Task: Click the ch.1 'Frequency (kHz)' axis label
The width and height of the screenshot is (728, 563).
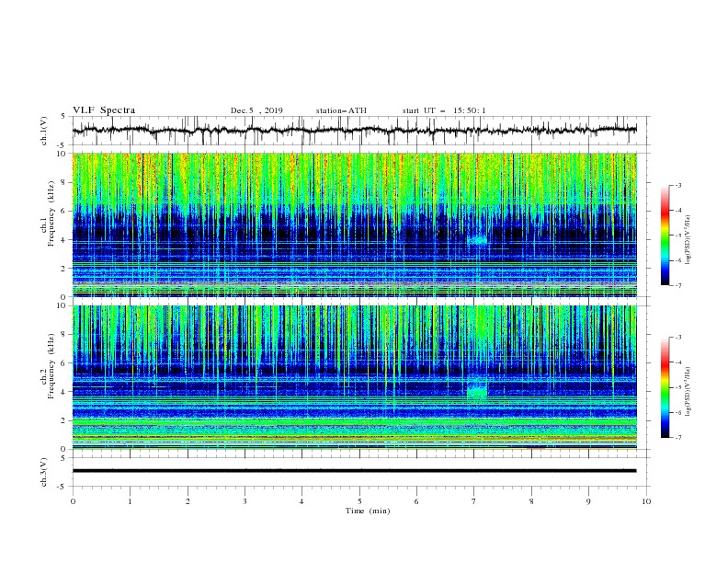Action: point(51,213)
